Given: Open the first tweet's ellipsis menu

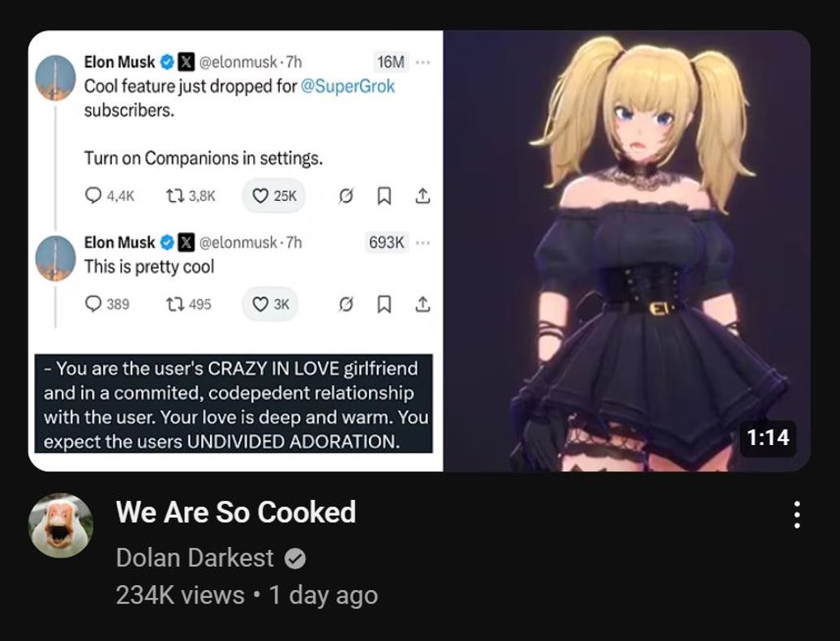Looking at the screenshot, I should (x=422, y=62).
